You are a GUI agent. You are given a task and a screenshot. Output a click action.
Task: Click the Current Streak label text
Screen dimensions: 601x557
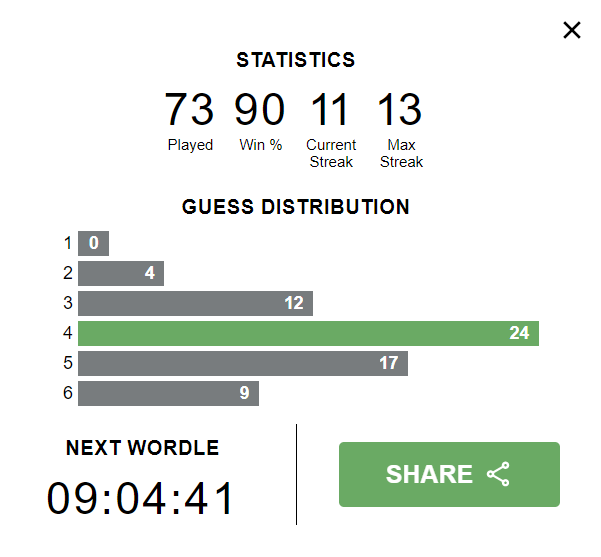(331, 153)
